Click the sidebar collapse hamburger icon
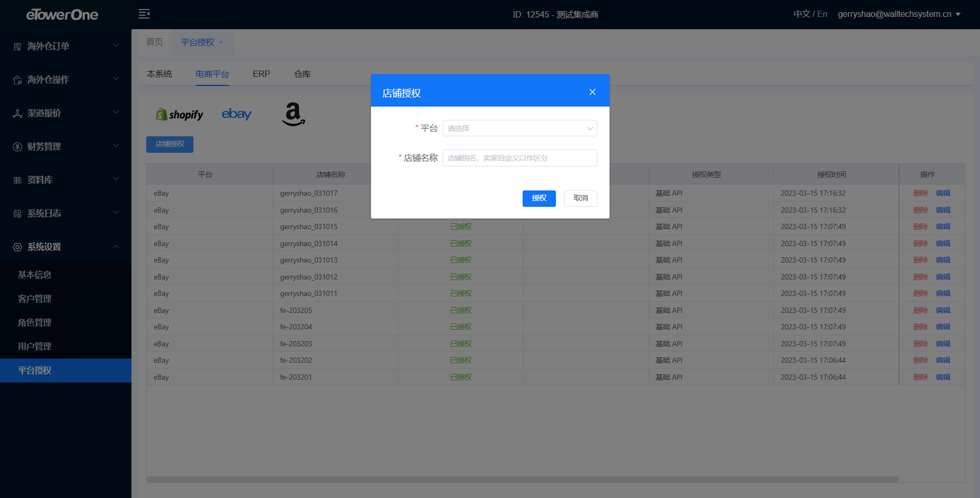The width and height of the screenshot is (980, 498). click(x=144, y=14)
